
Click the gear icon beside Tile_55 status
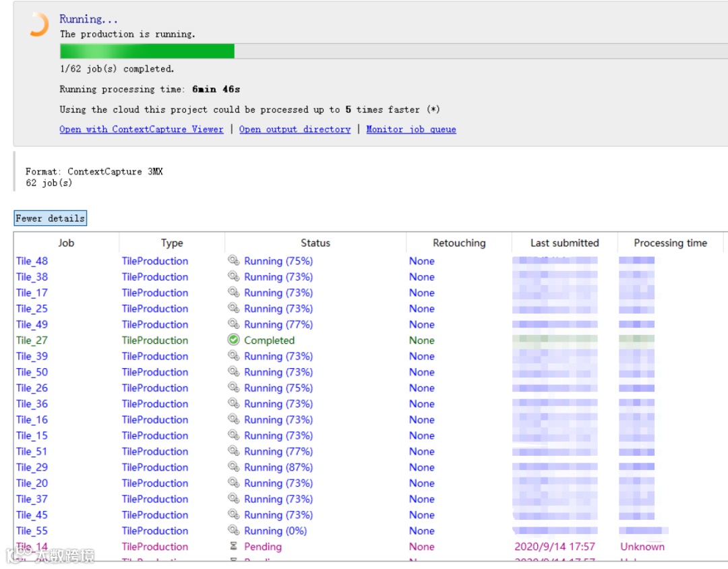click(x=233, y=530)
